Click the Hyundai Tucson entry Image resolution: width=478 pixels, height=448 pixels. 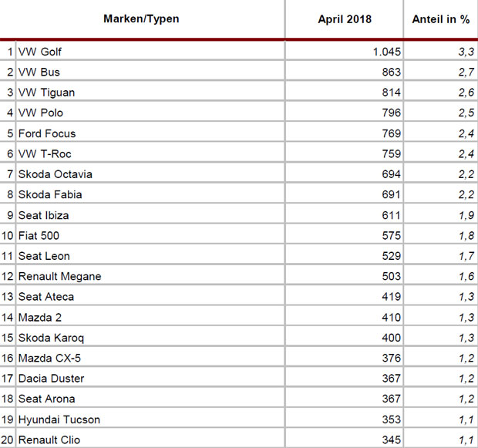pyautogui.click(x=59, y=419)
